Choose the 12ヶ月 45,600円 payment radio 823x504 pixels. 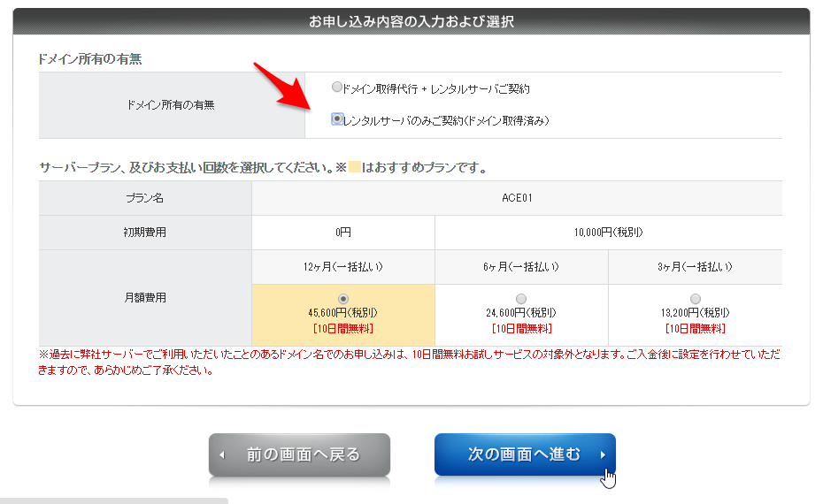(x=343, y=299)
